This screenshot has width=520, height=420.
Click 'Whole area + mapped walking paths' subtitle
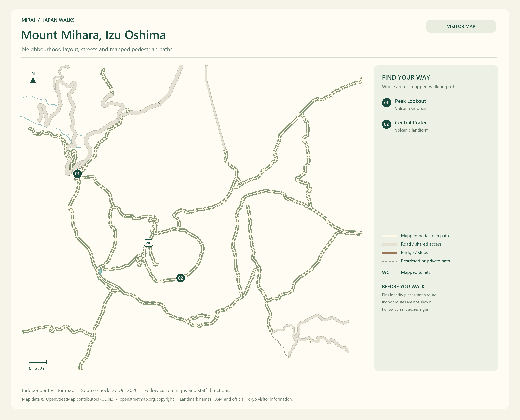(x=420, y=87)
